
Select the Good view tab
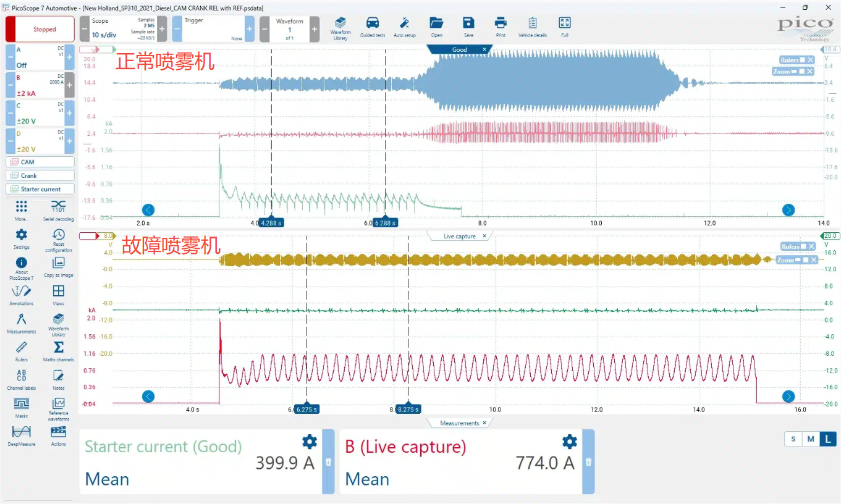(x=460, y=49)
